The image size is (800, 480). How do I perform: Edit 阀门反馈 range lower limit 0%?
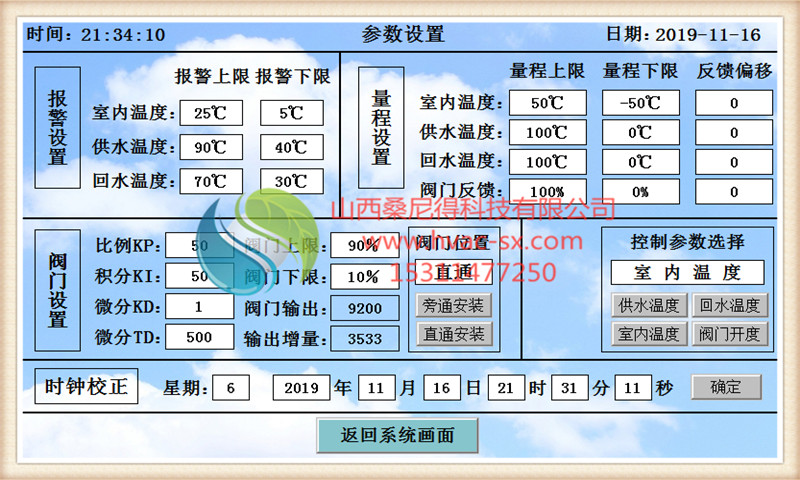tap(640, 191)
